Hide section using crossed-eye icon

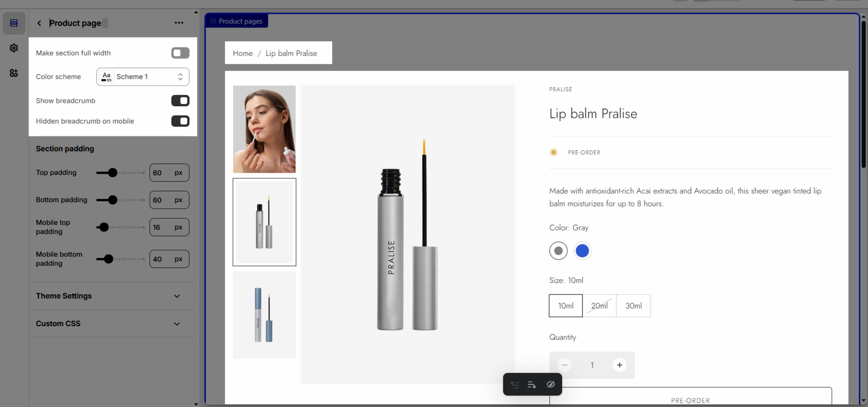pos(551,384)
